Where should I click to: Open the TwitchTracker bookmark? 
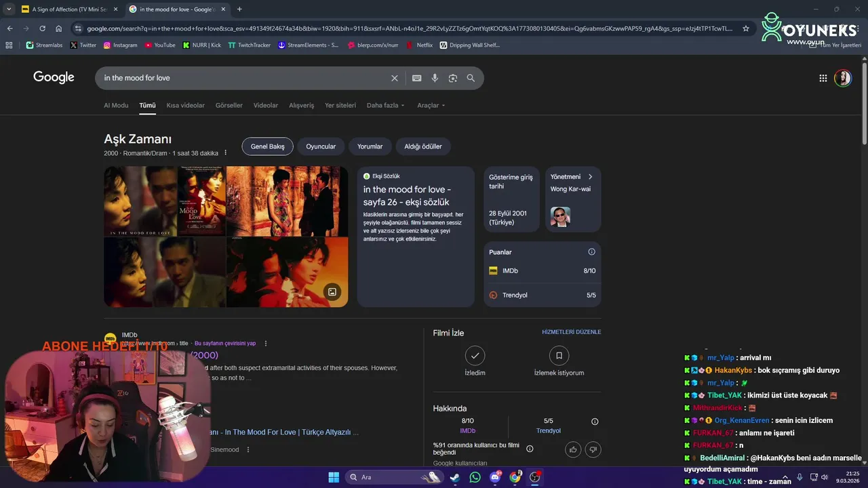tap(250, 45)
